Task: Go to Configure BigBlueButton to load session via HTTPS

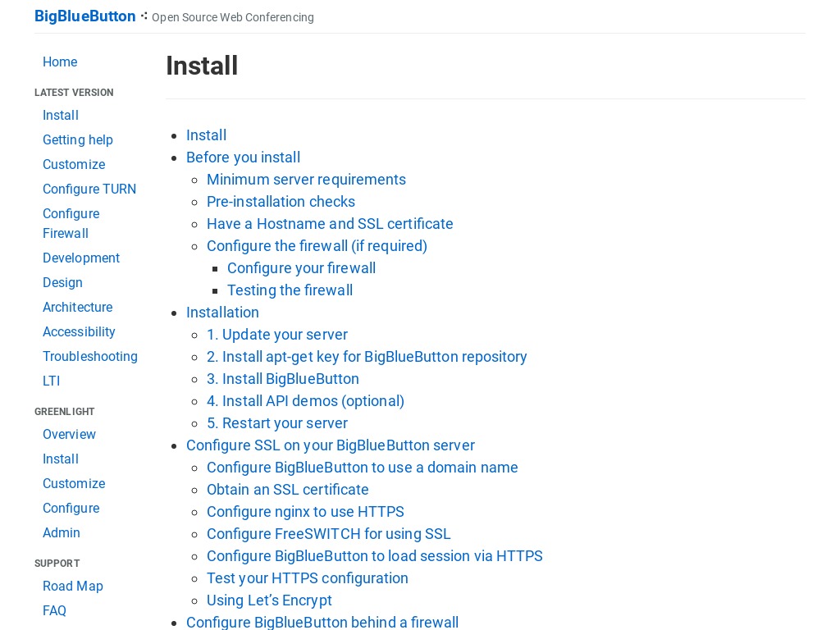Action: click(375, 556)
